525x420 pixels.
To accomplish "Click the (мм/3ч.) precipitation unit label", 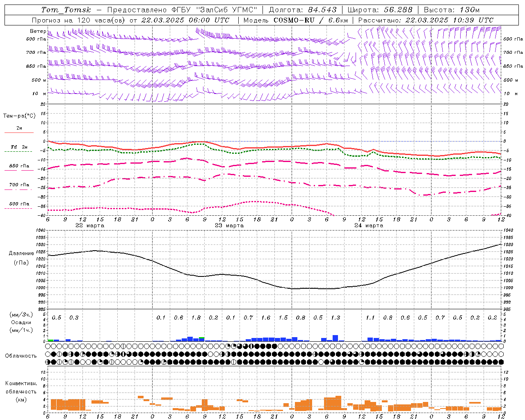I will pos(21,315).
